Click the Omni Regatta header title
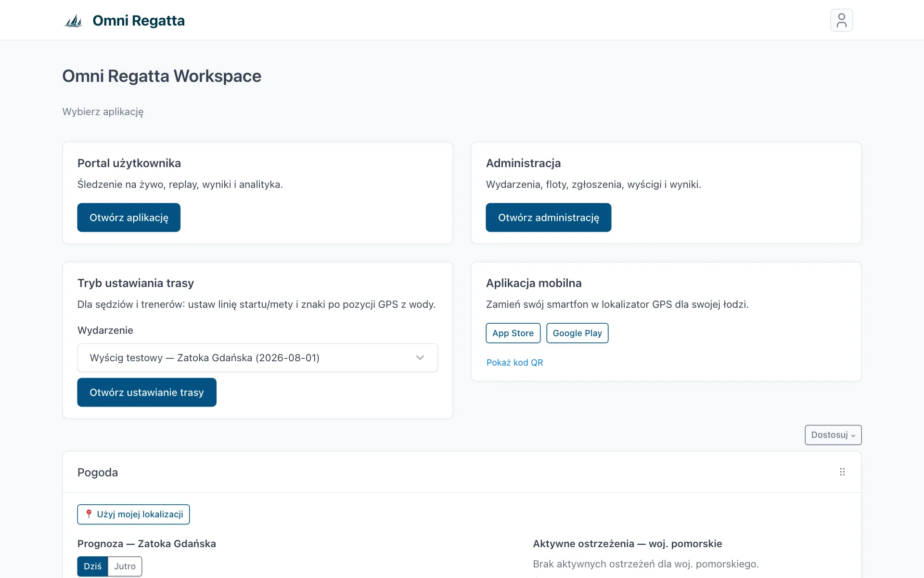Viewport: 924px width, 578px height. pos(139,21)
